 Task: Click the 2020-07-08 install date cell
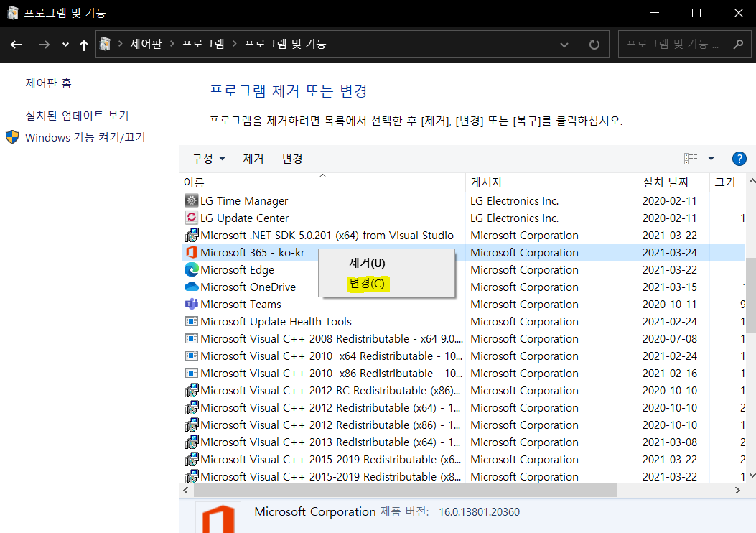pos(670,338)
